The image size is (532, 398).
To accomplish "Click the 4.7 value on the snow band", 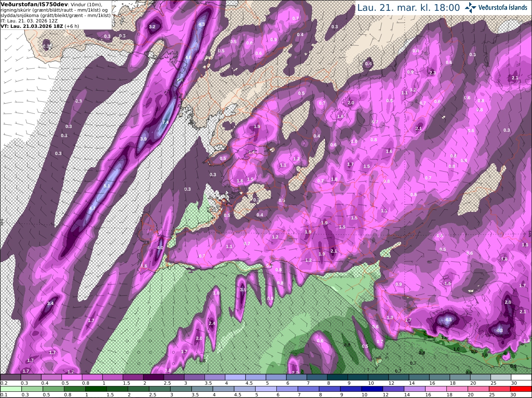I will pyautogui.click(x=93, y=208).
